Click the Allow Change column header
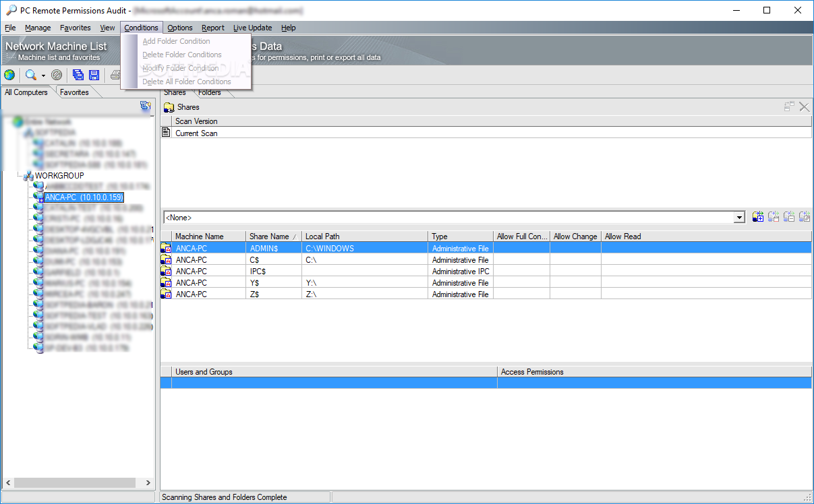The height and width of the screenshot is (504, 814). (x=575, y=237)
